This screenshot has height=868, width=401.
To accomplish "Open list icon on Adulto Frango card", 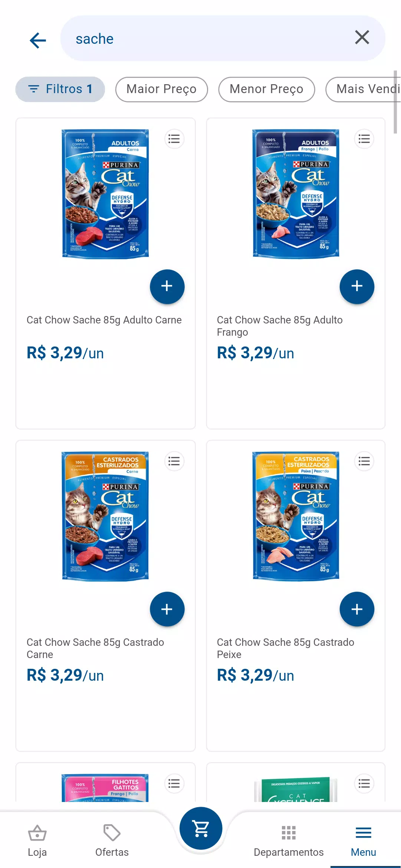I will point(364,139).
